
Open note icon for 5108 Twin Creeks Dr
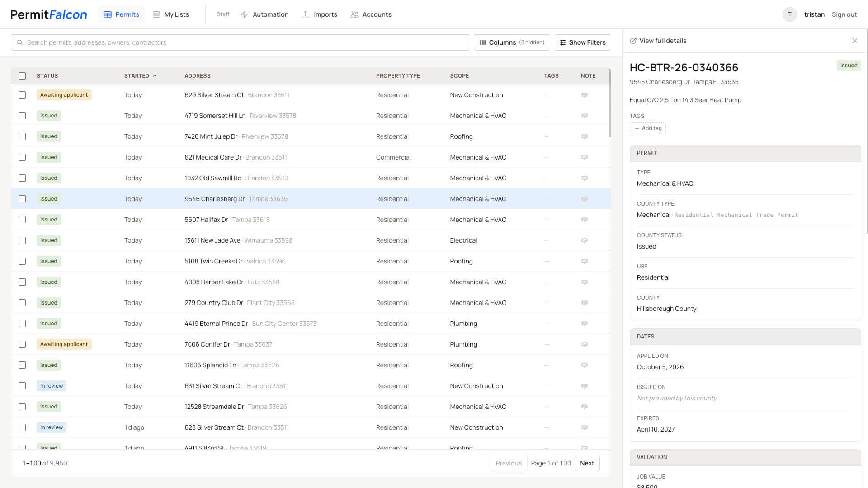(584, 261)
